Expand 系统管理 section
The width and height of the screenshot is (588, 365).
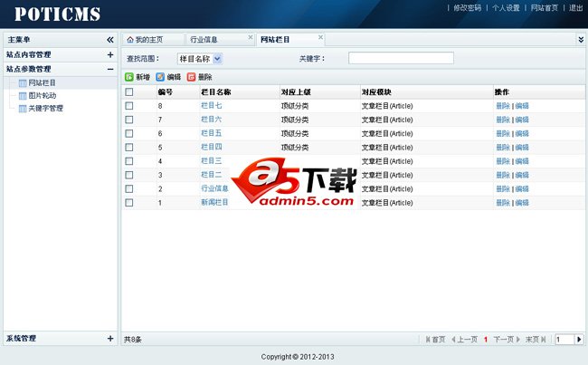click(110, 339)
